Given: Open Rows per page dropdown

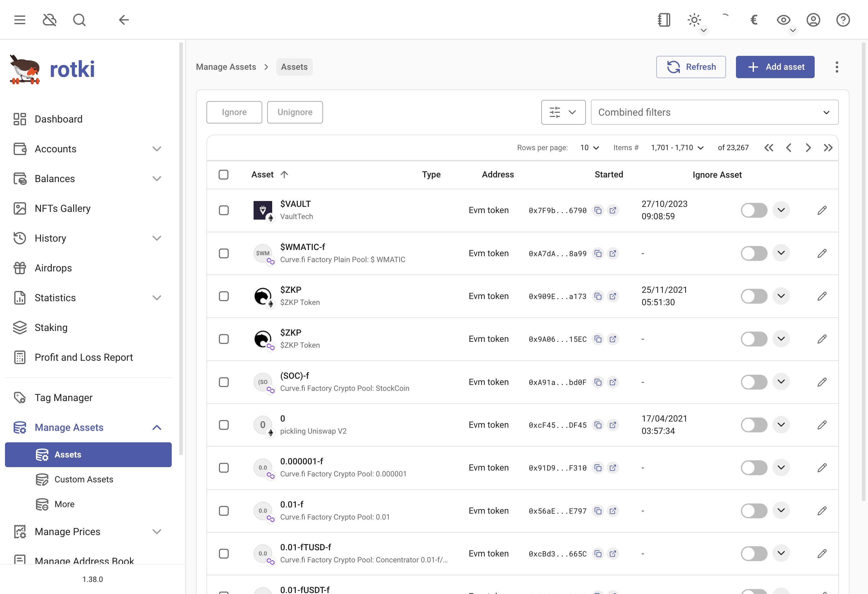Looking at the screenshot, I should pyautogui.click(x=589, y=148).
